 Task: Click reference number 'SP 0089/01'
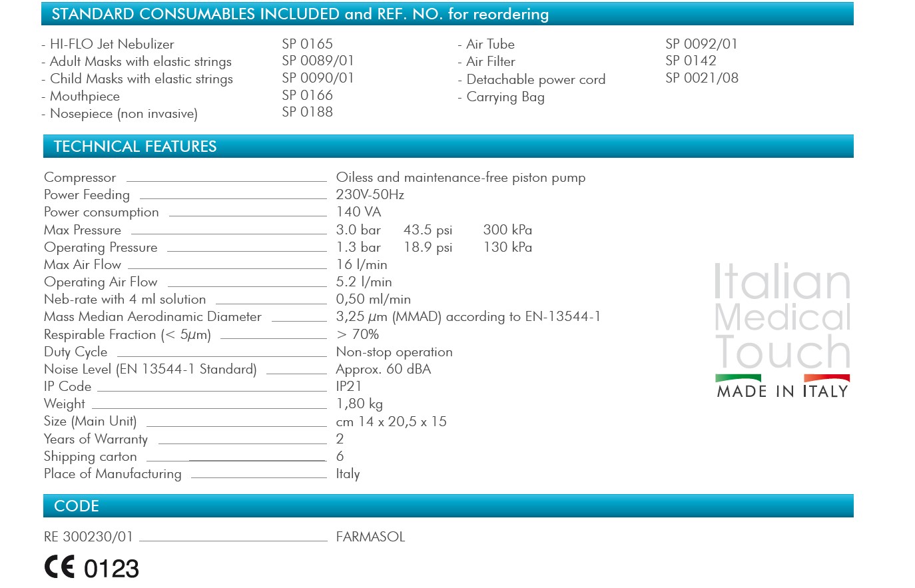click(x=318, y=61)
